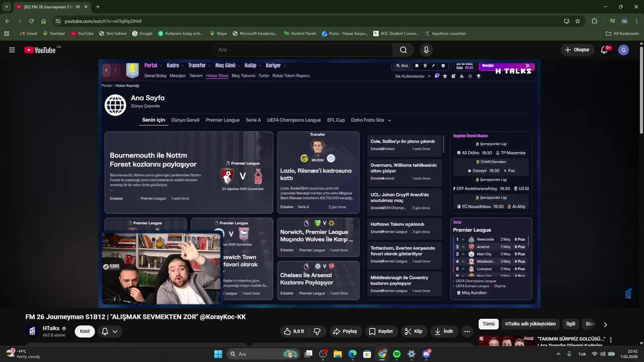Open Spotify from the taskbar

pyautogui.click(x=396, y=354)
